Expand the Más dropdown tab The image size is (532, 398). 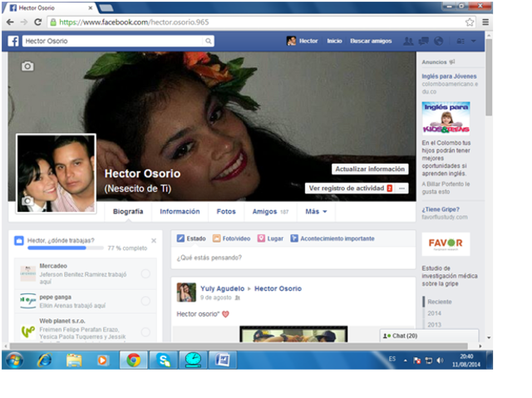pos(316,212)
